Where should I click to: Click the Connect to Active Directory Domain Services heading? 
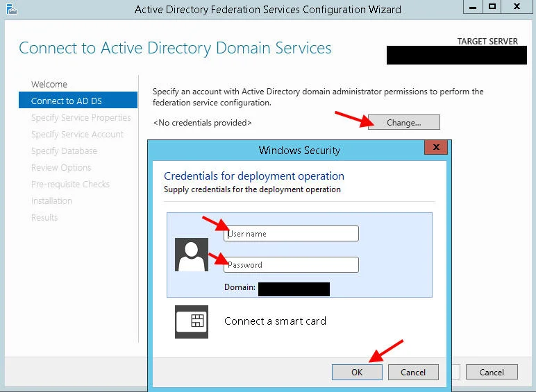175,48
